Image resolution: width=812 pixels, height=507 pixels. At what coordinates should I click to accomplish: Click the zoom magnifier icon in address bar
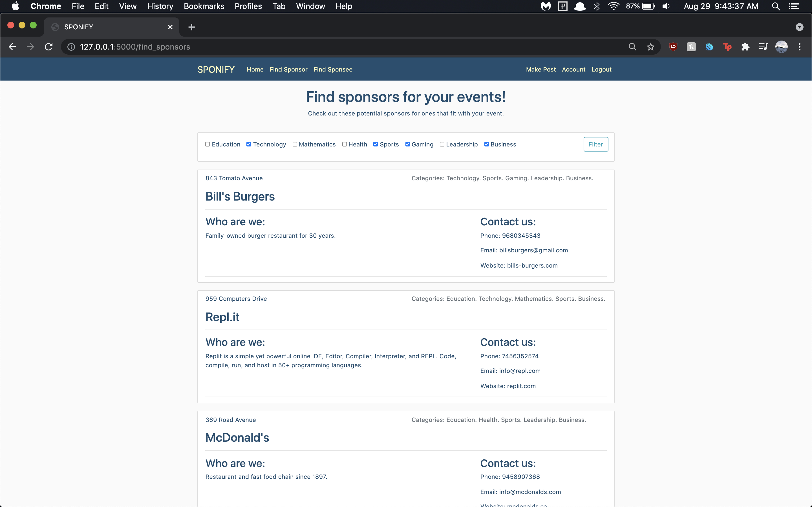pyautogui.click(x=632, y=46)
